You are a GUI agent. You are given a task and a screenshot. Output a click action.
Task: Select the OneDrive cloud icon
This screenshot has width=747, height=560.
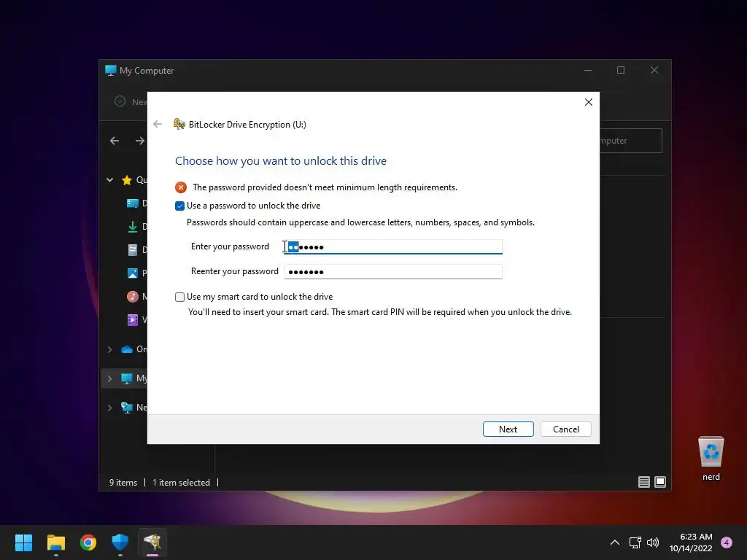(127, 349)
